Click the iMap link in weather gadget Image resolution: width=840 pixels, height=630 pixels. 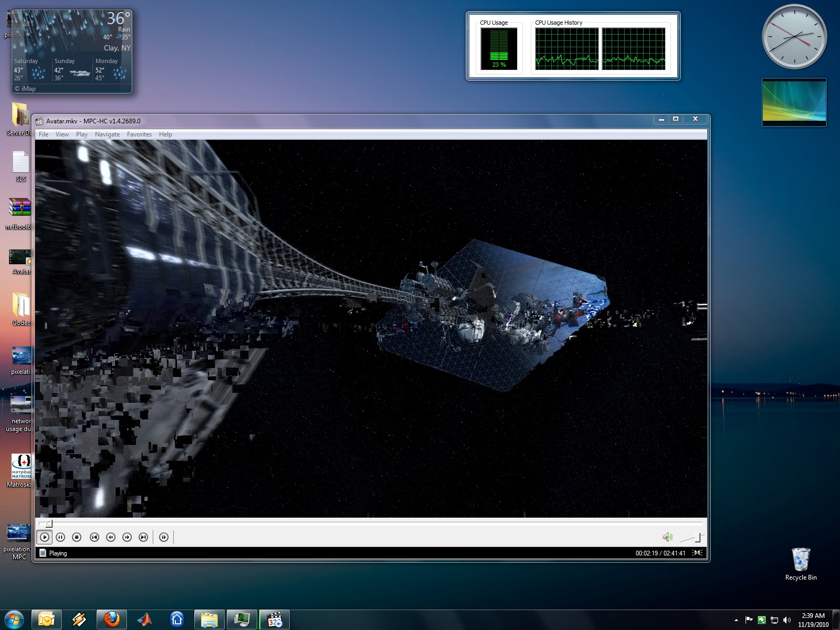pyautogui.click(x=25, y=89)
